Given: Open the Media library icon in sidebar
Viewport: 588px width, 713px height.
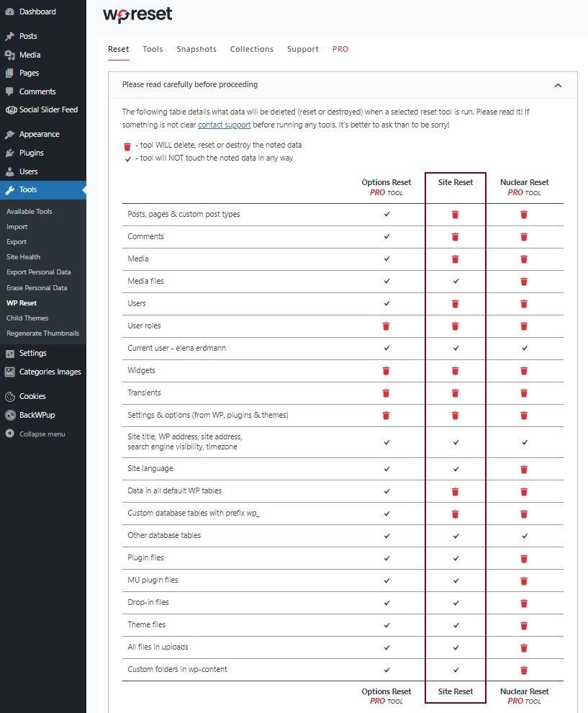Looking at the screenshot, I should (10, 55).
